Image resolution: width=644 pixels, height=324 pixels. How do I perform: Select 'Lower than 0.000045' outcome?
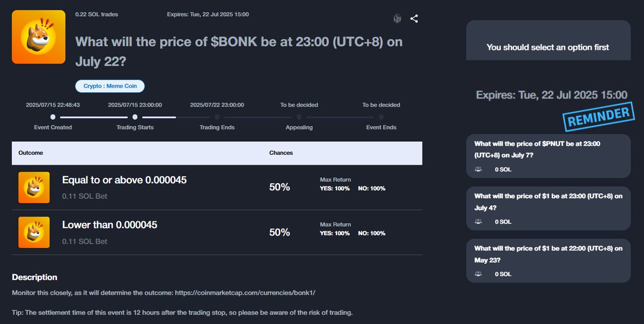[109, 225]
